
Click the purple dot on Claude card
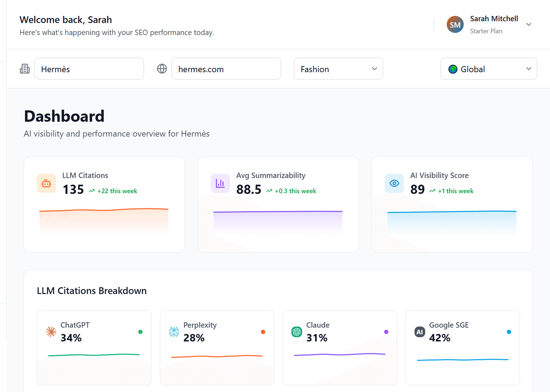pos(386,332)
